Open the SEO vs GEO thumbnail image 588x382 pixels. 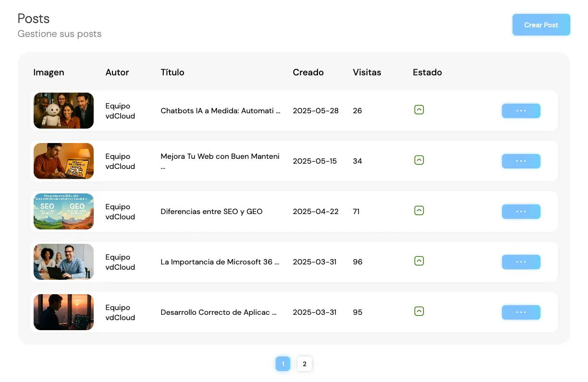tap(63, 212)
